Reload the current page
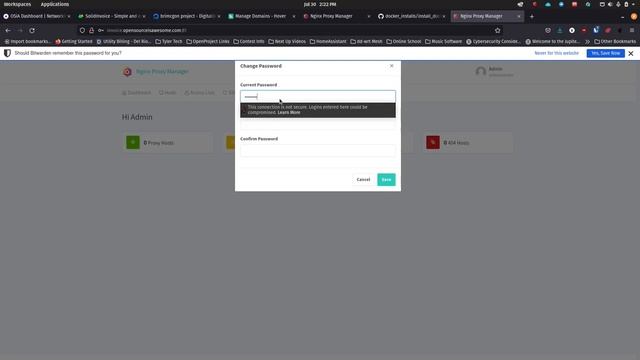 [x=32, y=30]
